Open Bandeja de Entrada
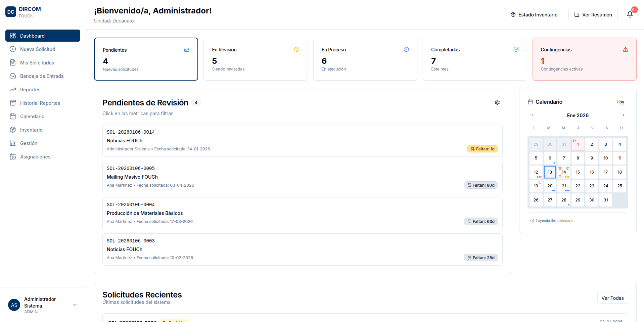 (43, 76)
